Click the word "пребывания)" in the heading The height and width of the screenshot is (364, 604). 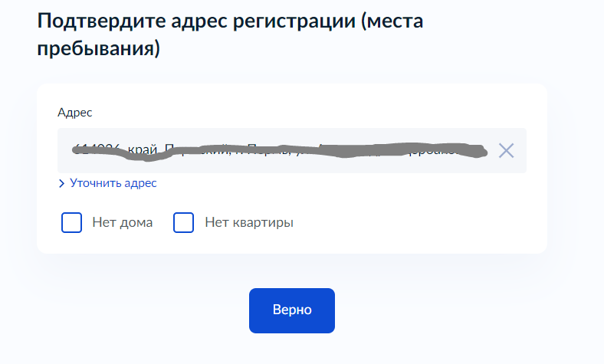tap(98, 49)
